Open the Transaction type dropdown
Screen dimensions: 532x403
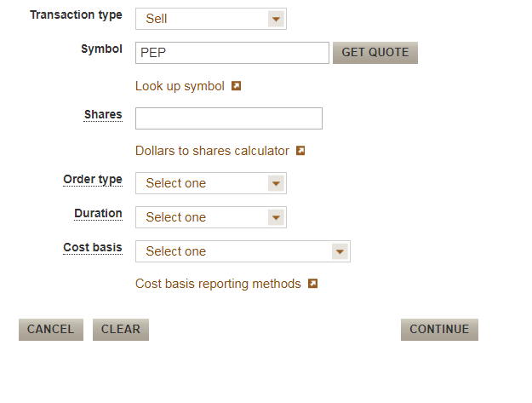(210, 19)
